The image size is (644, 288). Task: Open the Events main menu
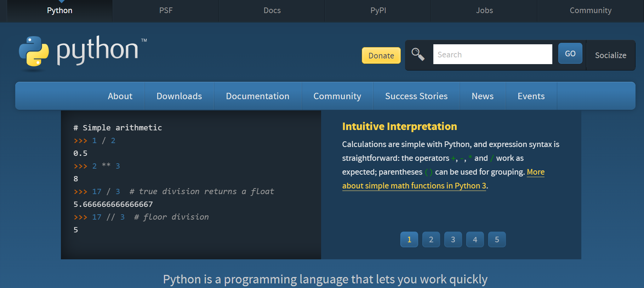(x=531, y=96)
